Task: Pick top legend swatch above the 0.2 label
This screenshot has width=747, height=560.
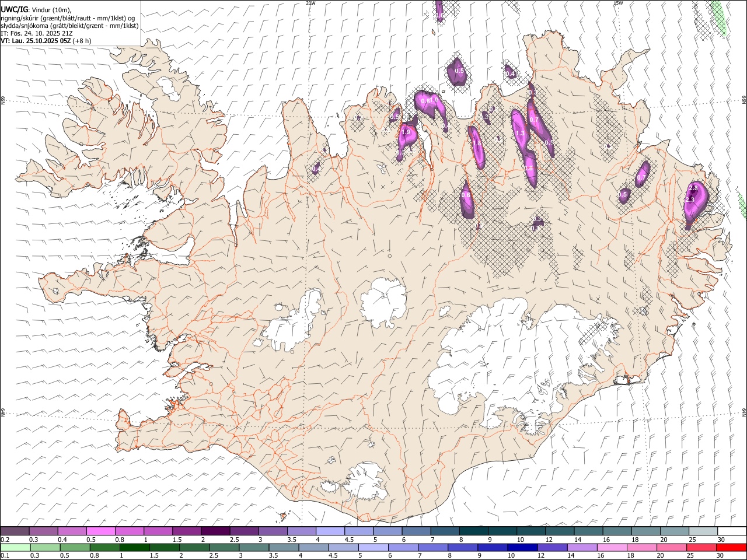Action: [15, 531]
